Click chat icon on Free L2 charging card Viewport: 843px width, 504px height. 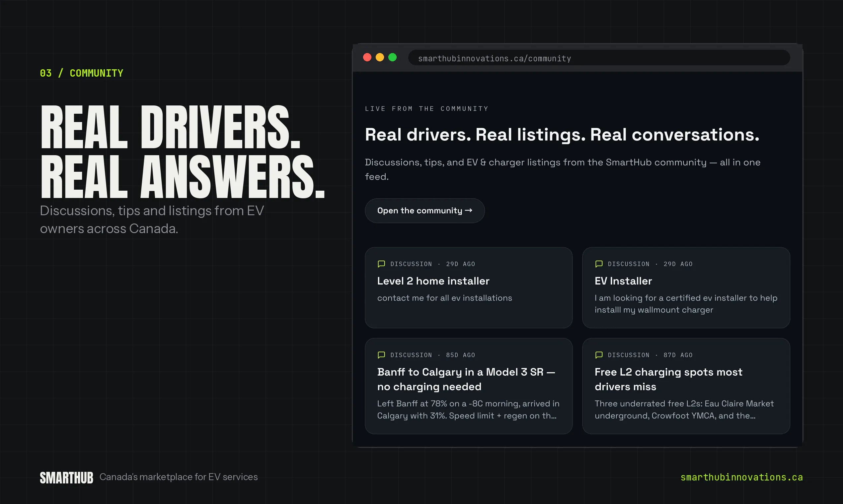point(599,355)
